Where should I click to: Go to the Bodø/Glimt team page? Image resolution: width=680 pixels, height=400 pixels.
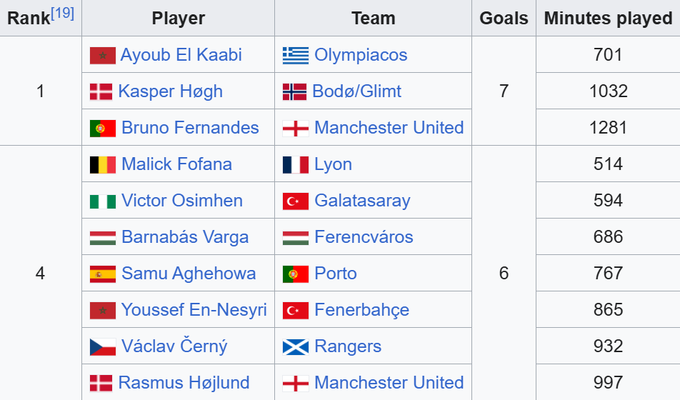356,92
